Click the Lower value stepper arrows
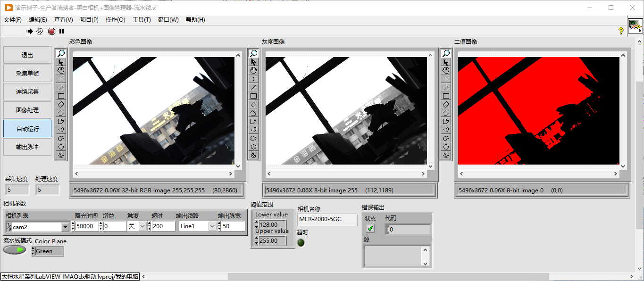This screenshot has height=281, width=644. click(x=257, y=224)
